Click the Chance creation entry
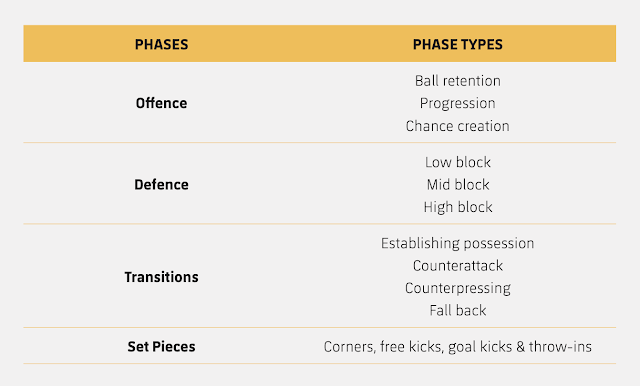Viewport: 640px width, 386px height. (458, 126)
